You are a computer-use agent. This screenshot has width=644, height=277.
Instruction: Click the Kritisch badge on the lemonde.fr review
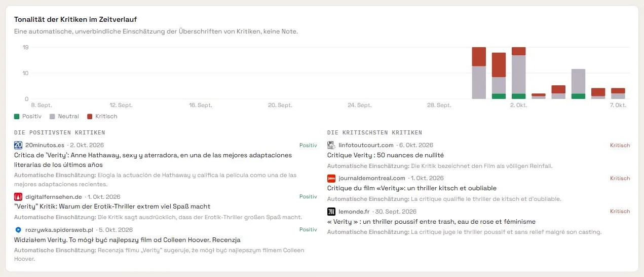(x=620, y=211)
